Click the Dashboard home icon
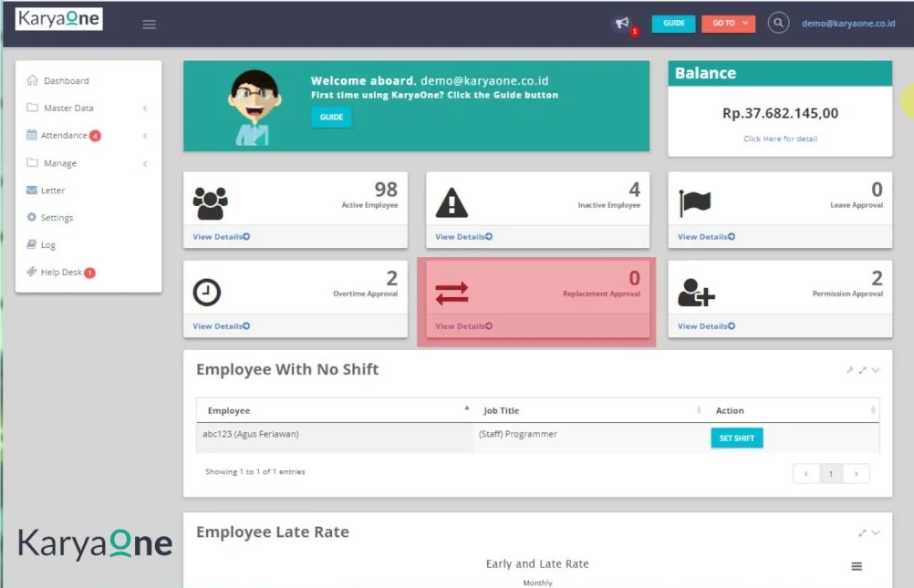 [x=32, y=80]
